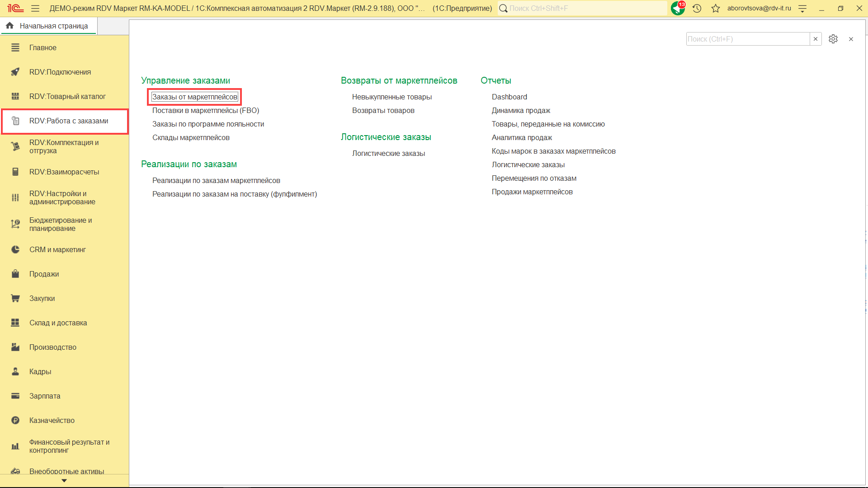
Task: Clear the menu search with X button
Action: click(815, 39)
